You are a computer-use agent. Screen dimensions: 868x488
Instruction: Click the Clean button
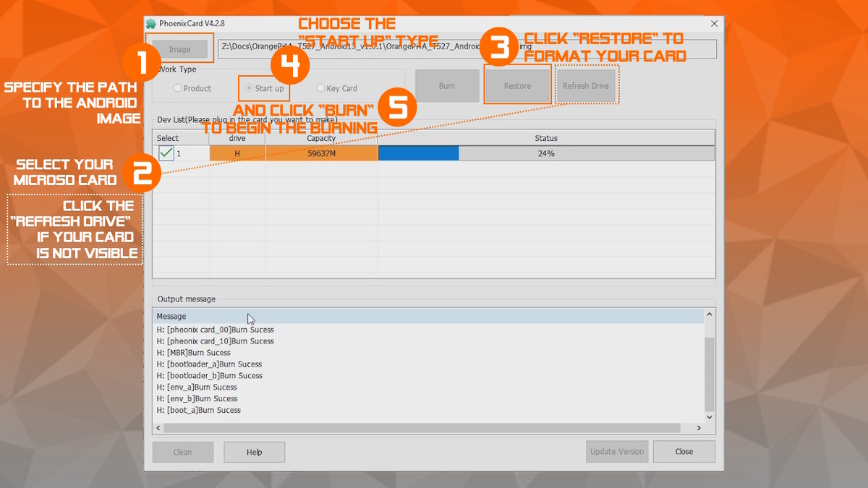(182, 452)
